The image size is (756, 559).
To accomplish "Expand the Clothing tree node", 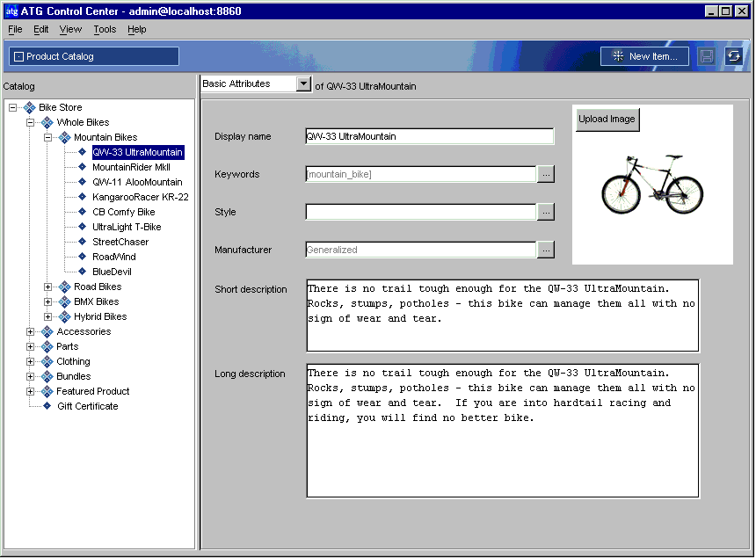I will point(31,361).
